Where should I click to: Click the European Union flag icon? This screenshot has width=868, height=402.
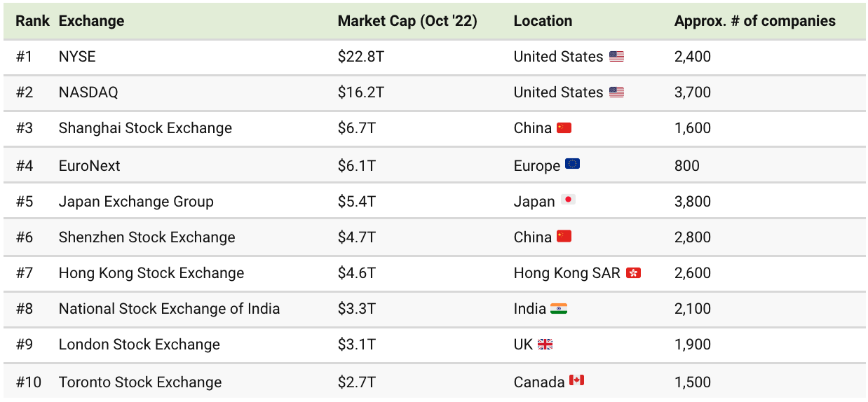point(572,165)
